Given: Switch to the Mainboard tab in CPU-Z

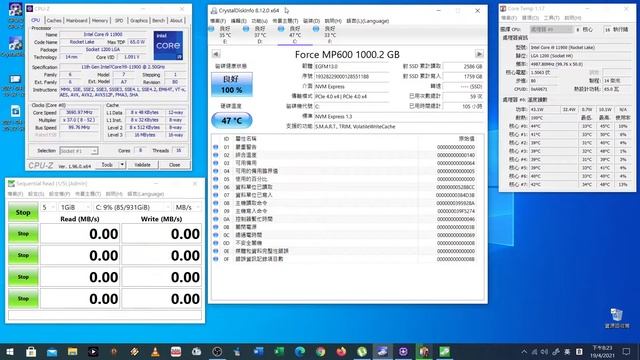Looking at the screenshot, I should tap(76, 20).
